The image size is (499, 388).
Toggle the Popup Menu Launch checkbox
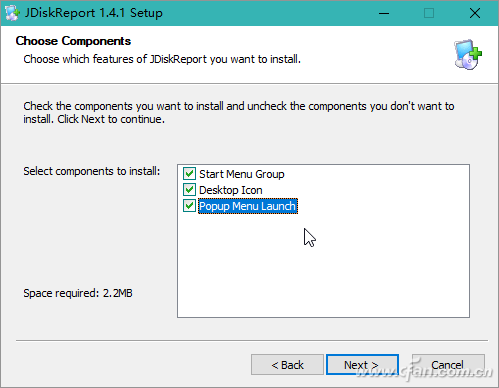click(x=189, y=206)
